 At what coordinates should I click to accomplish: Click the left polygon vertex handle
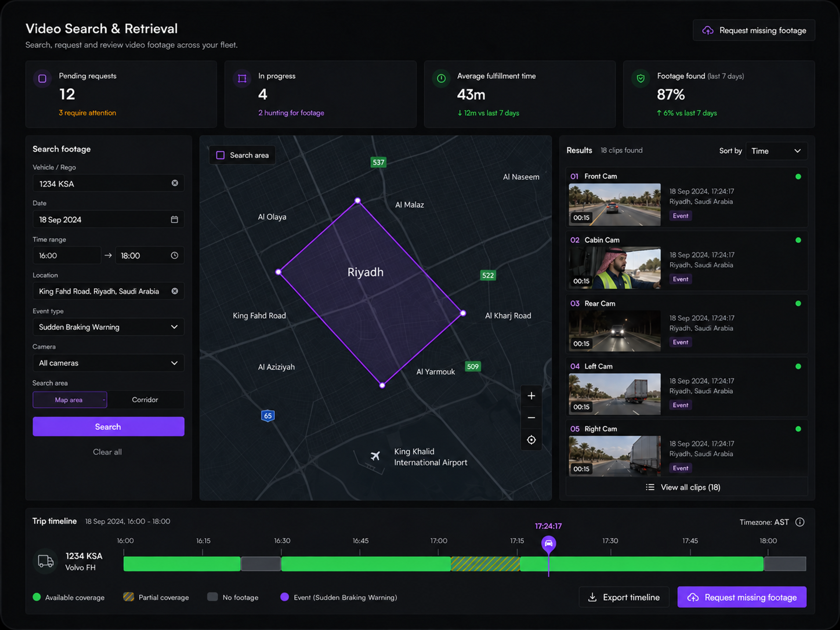278,272
